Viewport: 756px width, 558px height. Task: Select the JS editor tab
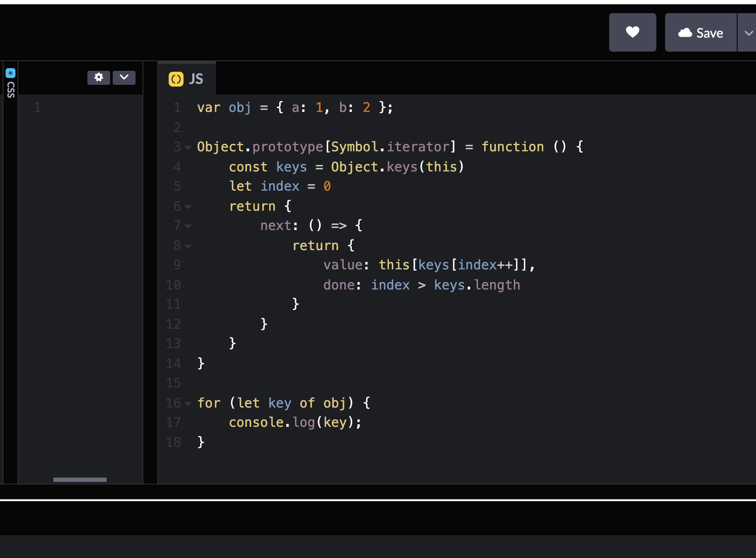(x=187, y=79)
